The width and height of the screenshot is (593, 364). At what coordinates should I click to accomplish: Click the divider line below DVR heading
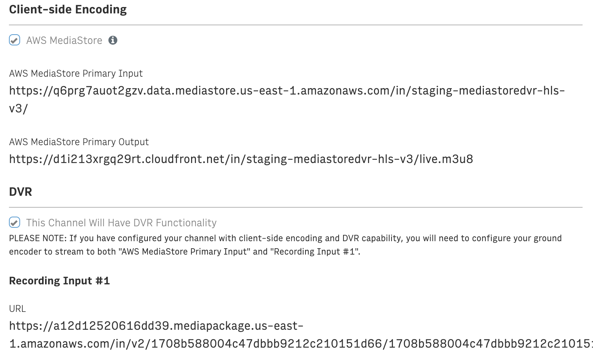(x=296, y=207)
